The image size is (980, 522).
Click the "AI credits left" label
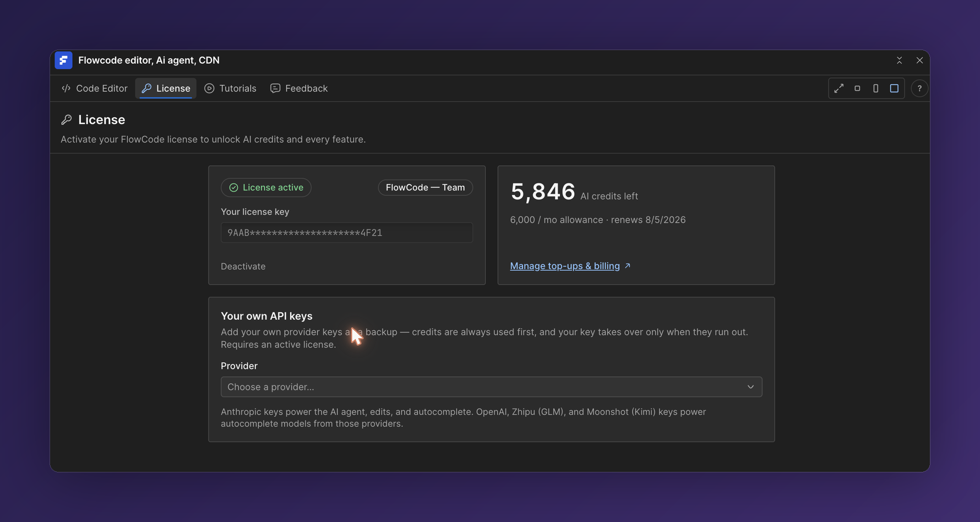click(609, 196)
